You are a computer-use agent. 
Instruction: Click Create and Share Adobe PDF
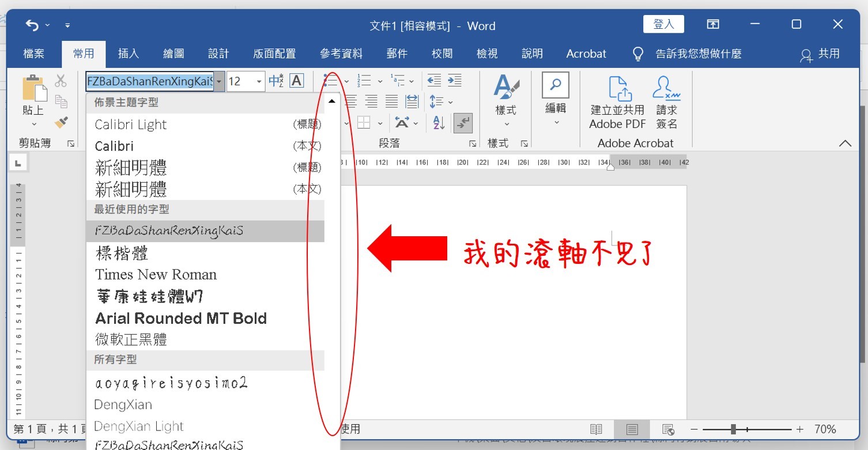[617, 103]
